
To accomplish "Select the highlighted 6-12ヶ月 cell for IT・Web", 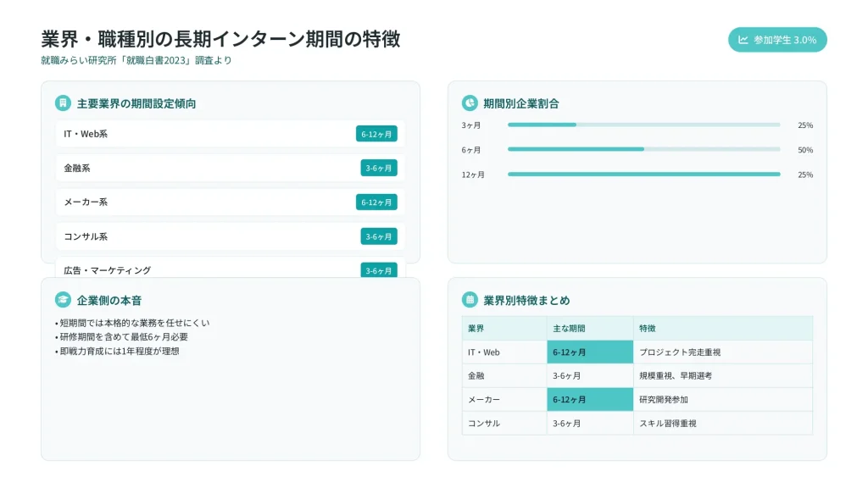I will click(589, 352).
